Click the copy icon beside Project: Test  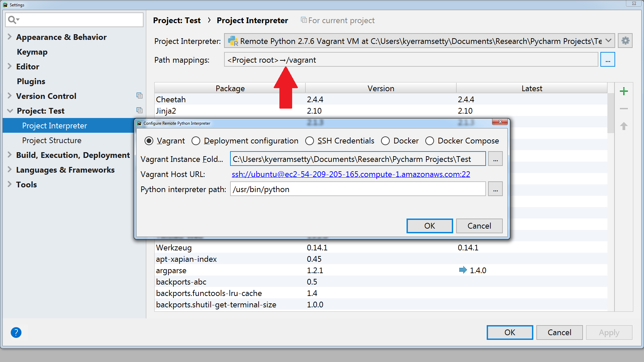click(x=140, y=111)
